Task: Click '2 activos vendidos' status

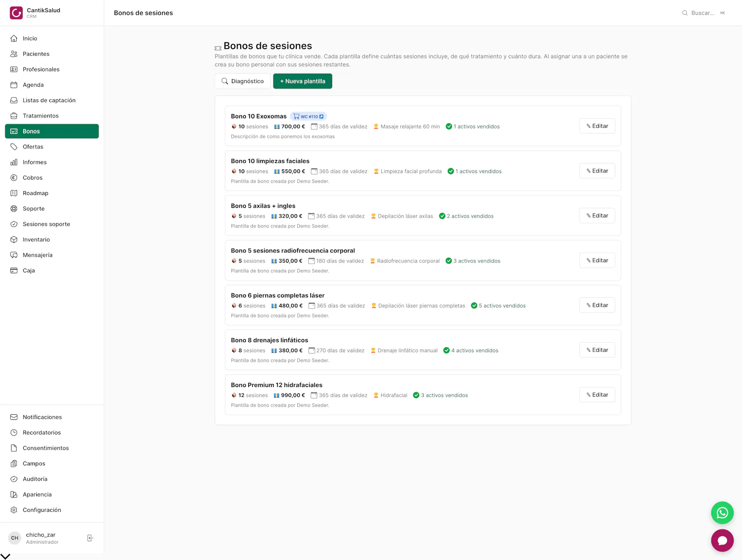Action: tap(470, 216)
